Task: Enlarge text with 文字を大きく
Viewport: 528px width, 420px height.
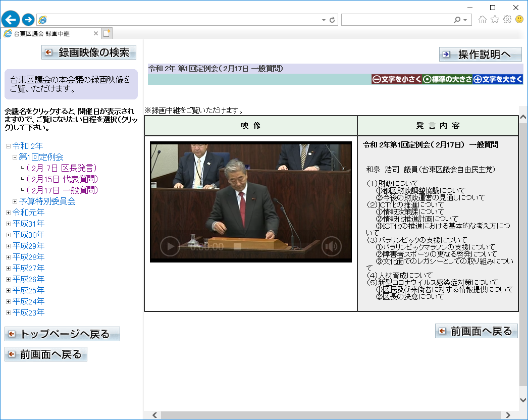Action: tap(498, 79)
